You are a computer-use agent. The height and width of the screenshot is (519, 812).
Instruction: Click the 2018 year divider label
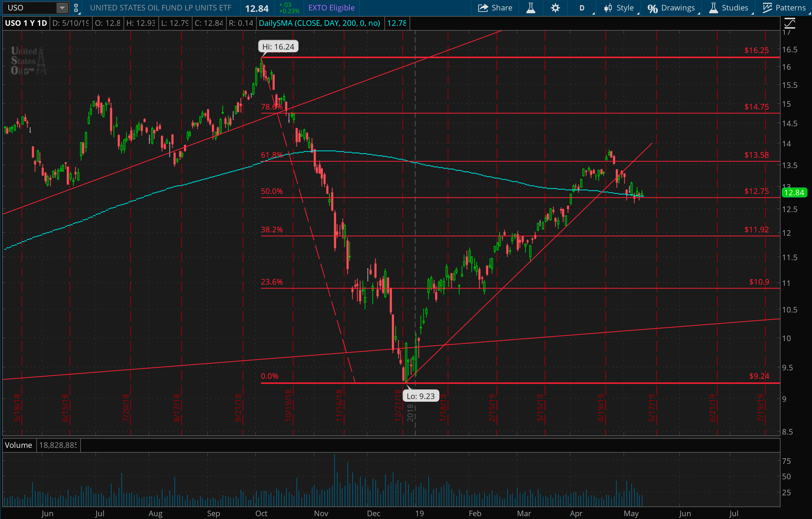click(410, 412)
